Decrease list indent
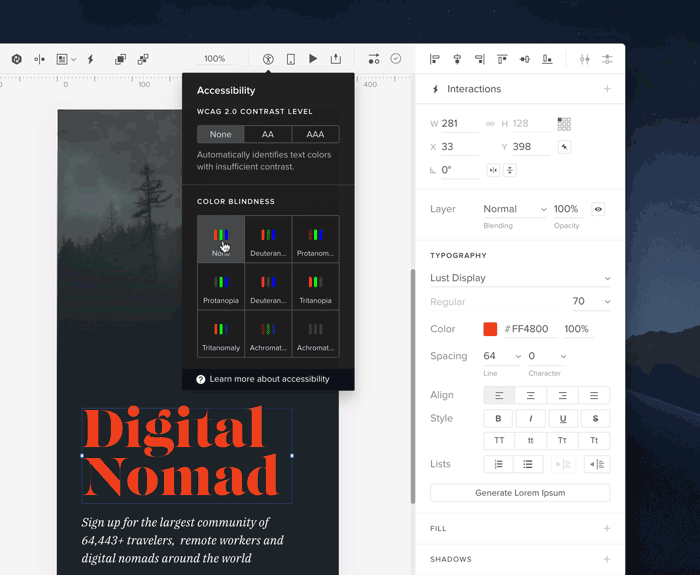This screenshot has width=700, height=575. point(597,464)
